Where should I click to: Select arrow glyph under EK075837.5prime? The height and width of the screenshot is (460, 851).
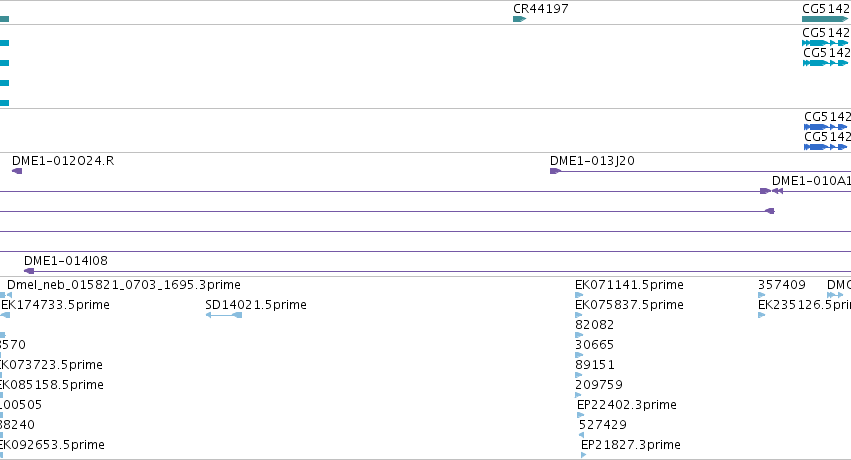579,315
